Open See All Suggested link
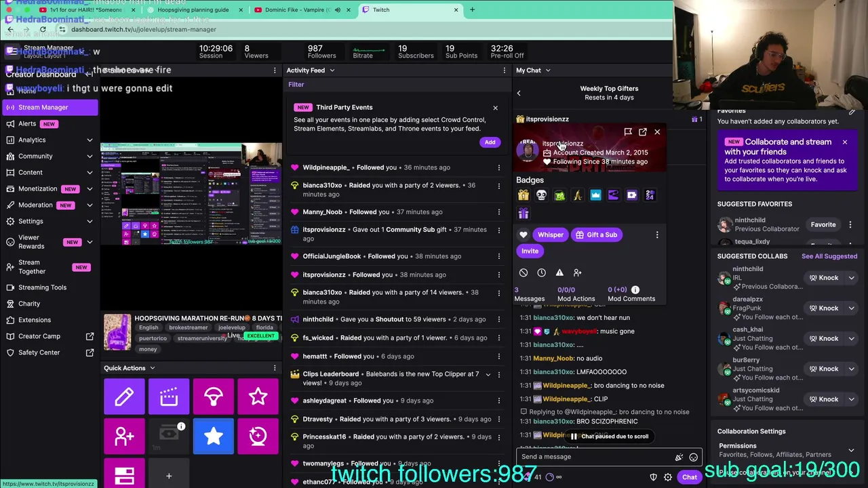 [x=829, y=256]
